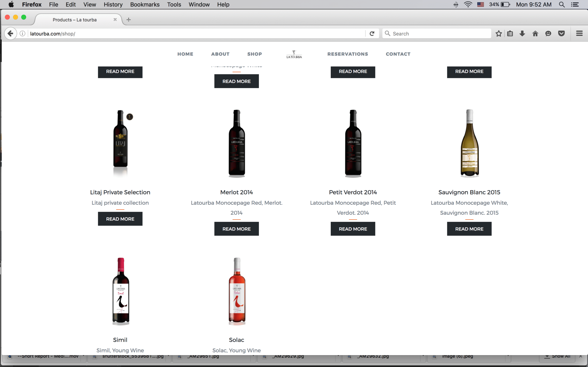
Task: Open the CONTACT navigation link
Action: (398, 54)
